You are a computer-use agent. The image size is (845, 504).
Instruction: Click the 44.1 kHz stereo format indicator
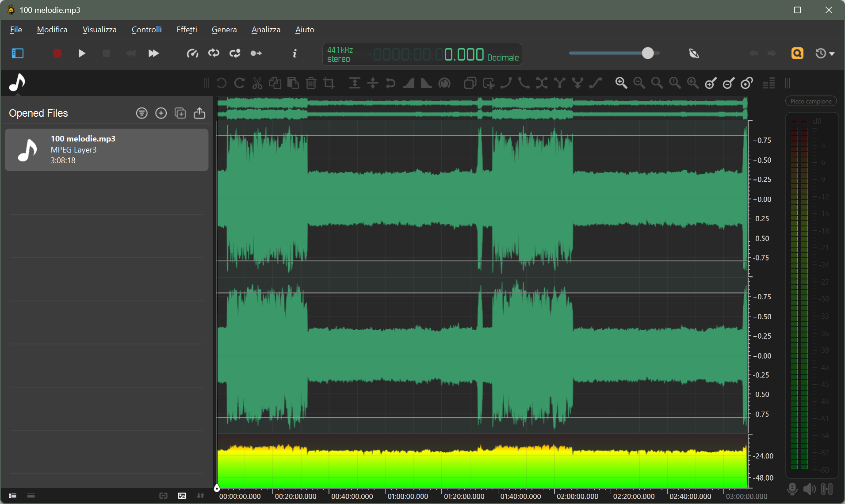click(340, 54)
